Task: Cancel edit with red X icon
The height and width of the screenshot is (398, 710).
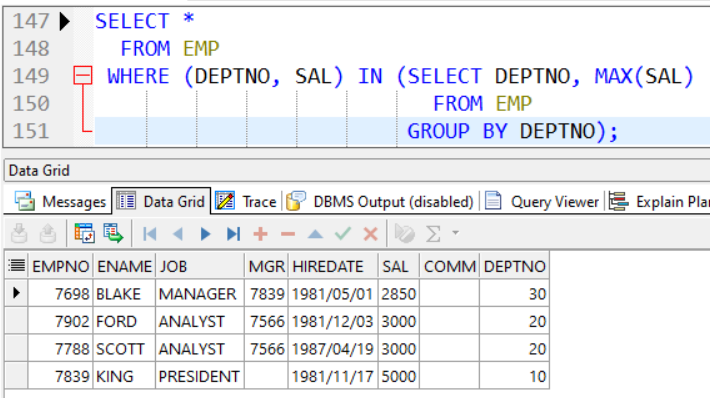Action: (370, 234)
